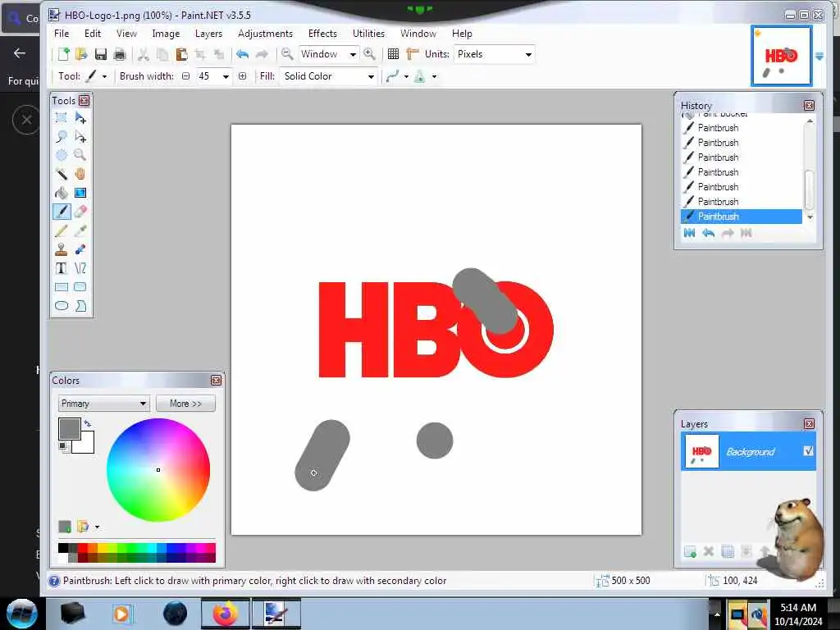
Task: Select the Ellipse shape tool
Action: (x=62, y=306)
